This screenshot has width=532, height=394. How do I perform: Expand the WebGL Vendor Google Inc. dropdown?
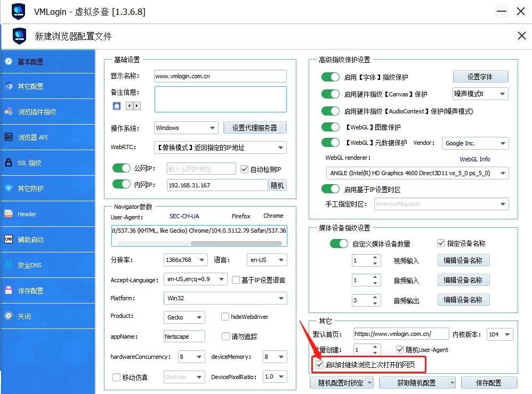(x=475, y=143)
